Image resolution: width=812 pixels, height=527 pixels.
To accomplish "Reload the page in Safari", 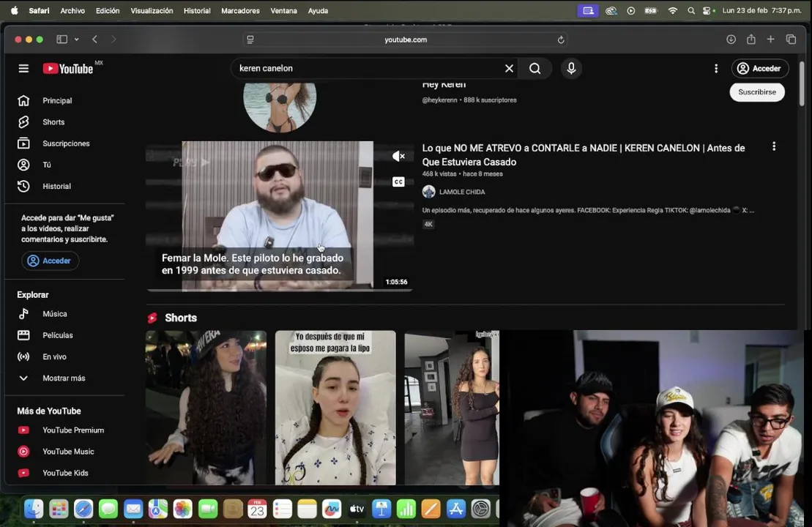I will tap(560, 40).
